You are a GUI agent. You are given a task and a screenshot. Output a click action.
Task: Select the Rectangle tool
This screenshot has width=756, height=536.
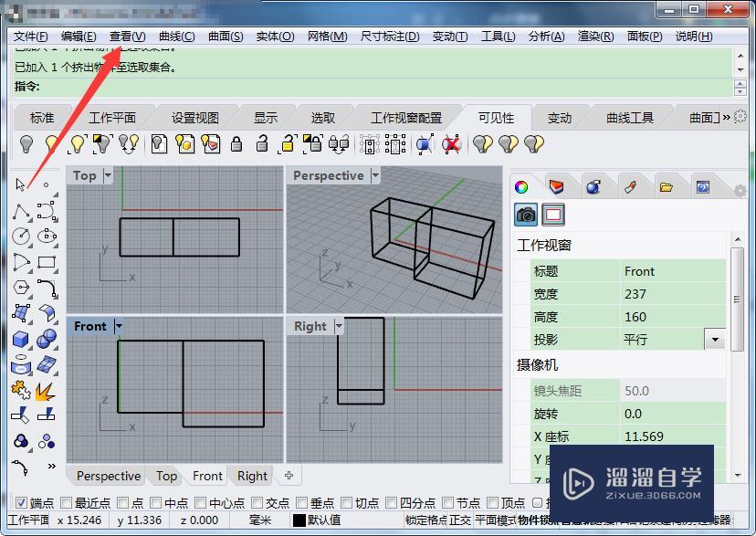pos(47,262)
